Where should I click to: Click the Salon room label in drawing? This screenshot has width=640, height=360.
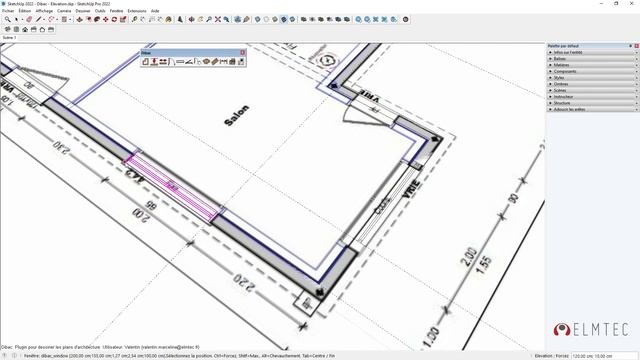click(236, 115)
